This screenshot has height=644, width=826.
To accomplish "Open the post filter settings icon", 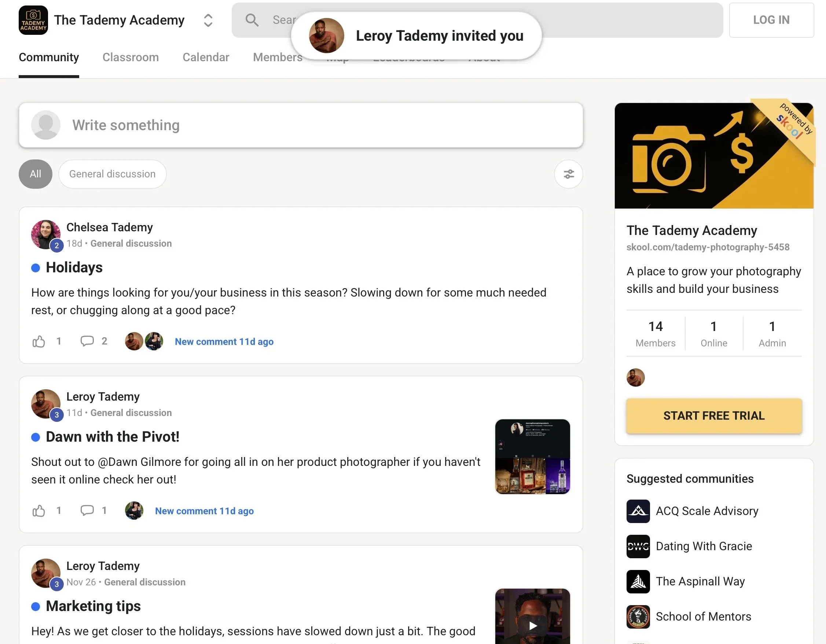I will tap(568, 174).
